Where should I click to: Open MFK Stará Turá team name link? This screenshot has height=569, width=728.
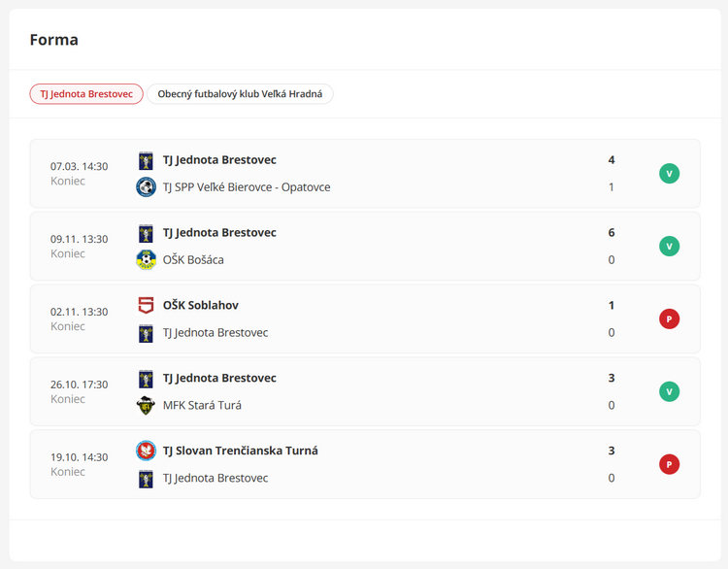202,406
